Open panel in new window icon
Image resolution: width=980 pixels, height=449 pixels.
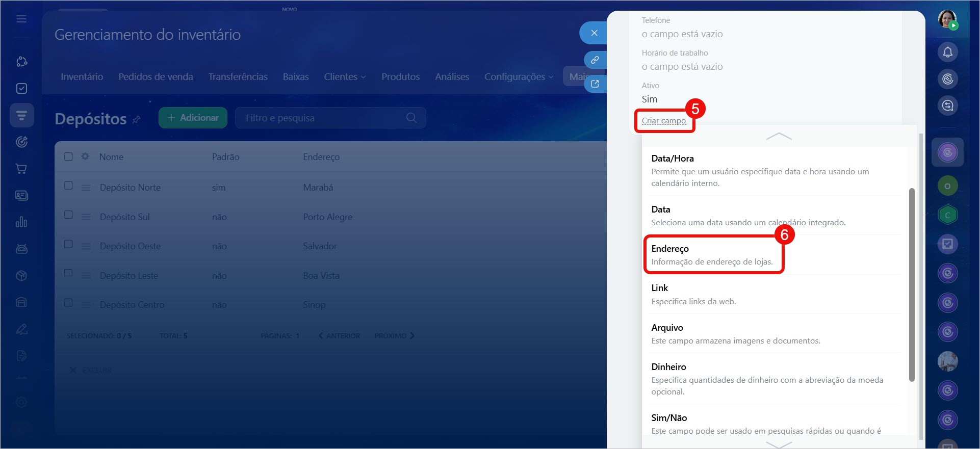(x=595, y=84)
